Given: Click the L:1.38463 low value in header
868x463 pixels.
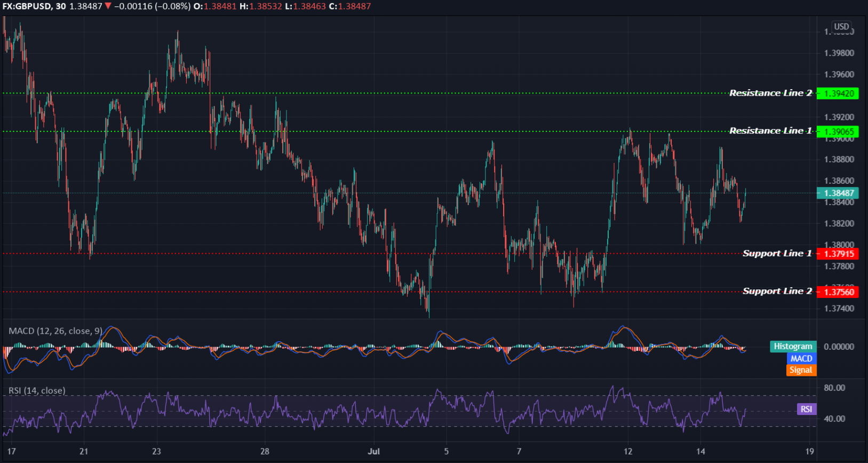Looking at the screenshot, I should pyautogui.click(x=306, y=6).
